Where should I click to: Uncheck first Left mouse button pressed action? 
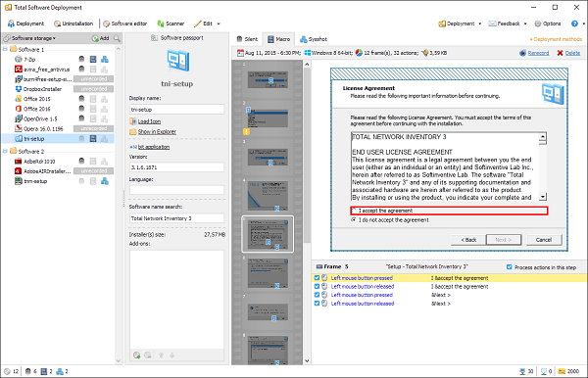(317, 278)
